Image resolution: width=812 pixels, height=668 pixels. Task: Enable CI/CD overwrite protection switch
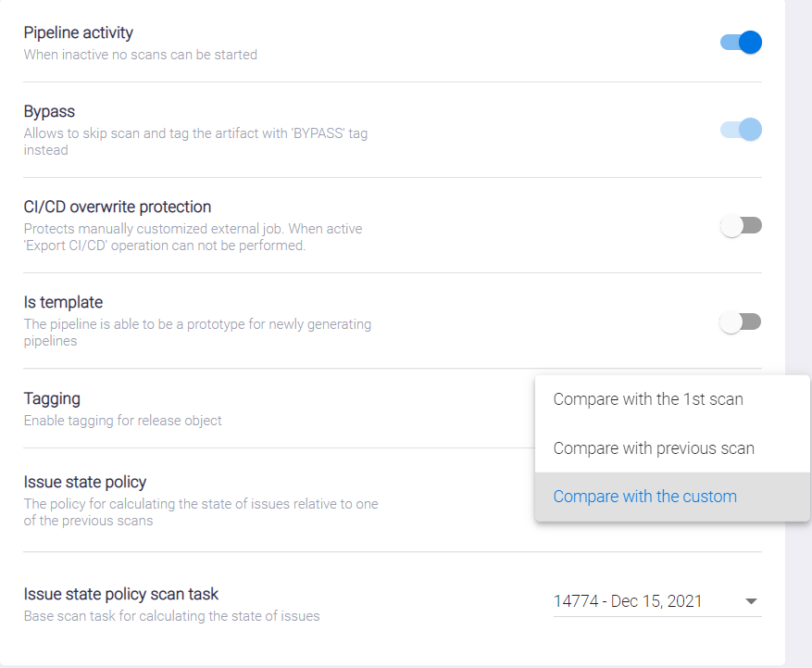pos(741,225)
